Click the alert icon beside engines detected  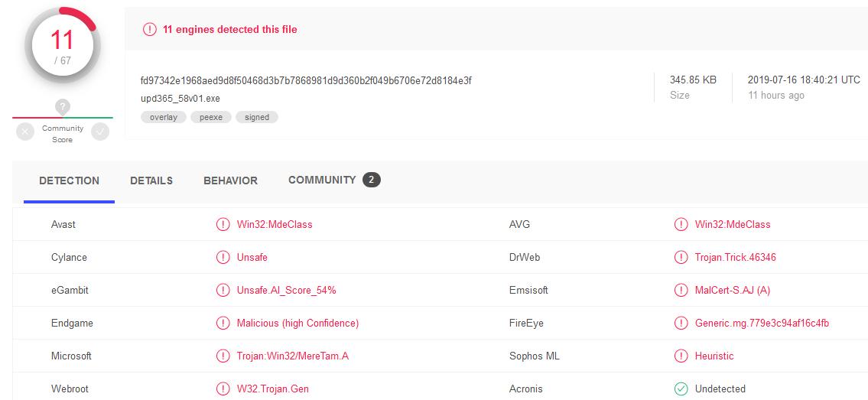tap(150, 30)
